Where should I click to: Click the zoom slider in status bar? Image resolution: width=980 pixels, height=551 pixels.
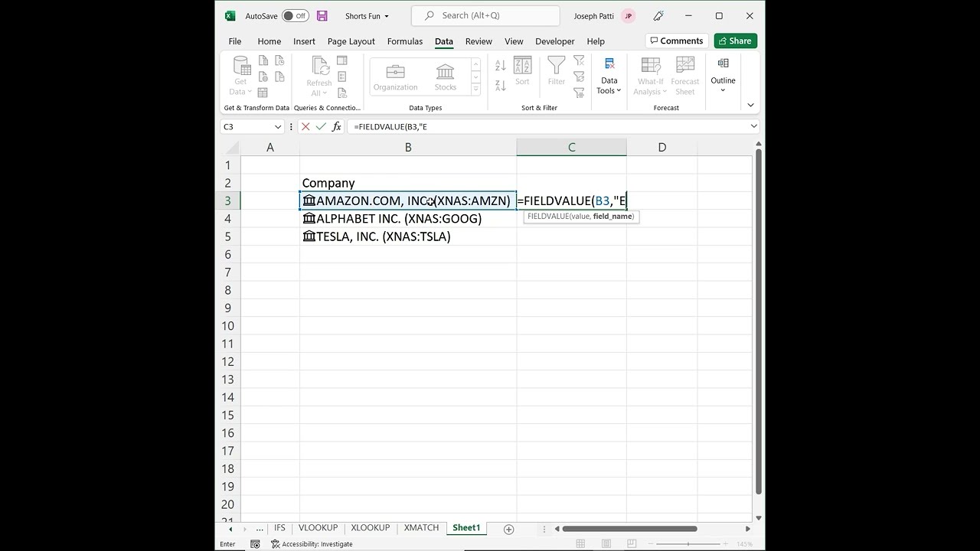[x=688, y=544]
